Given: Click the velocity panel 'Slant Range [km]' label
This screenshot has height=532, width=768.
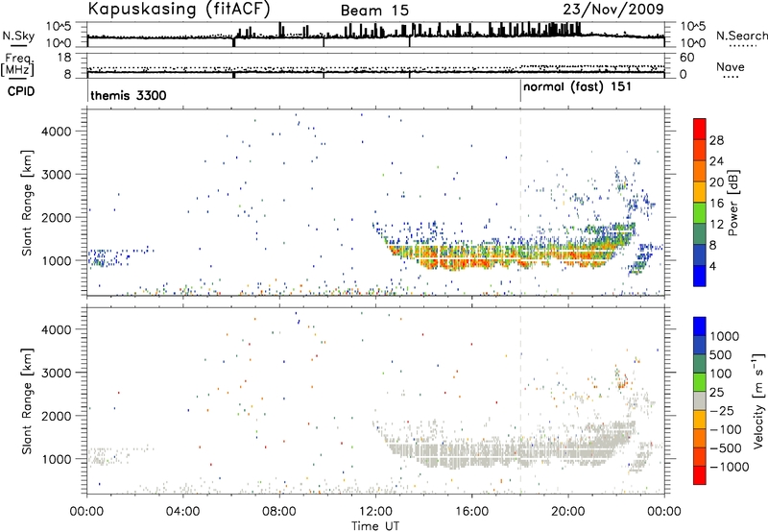Looking at the screenshot, I should point(28,401).
